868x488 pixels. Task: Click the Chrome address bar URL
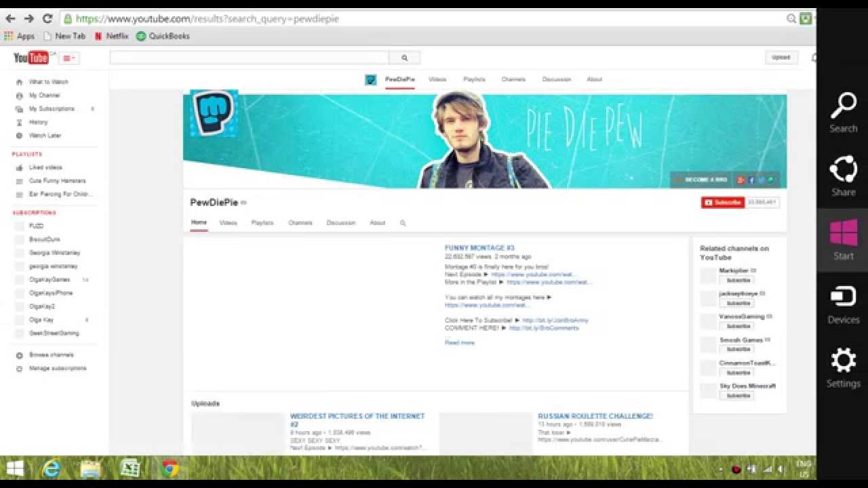click(207, 19)
